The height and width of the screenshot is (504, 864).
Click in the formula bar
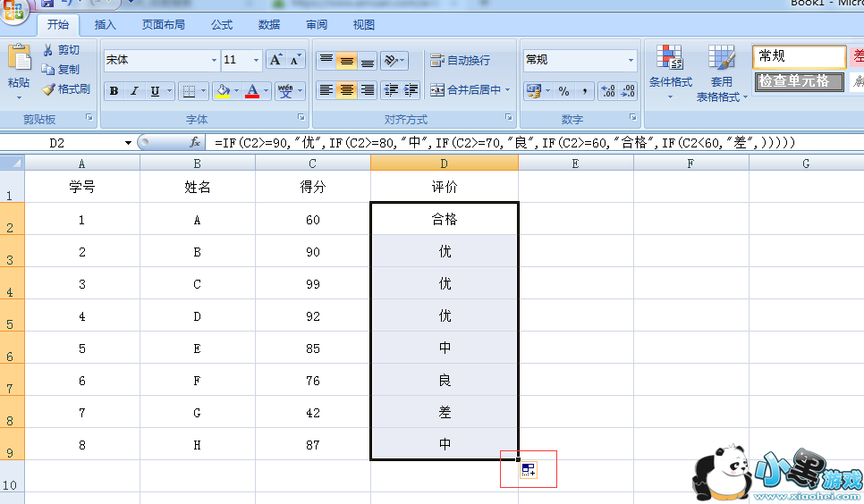(535, 143)
